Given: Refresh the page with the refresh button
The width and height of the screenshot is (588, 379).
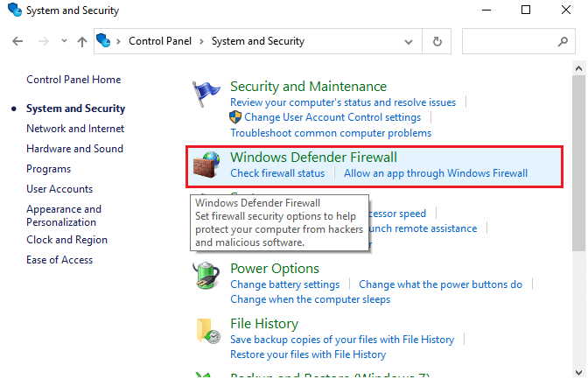Looking at the screenshot, I should pyautogui.click(x=437, y=41).
